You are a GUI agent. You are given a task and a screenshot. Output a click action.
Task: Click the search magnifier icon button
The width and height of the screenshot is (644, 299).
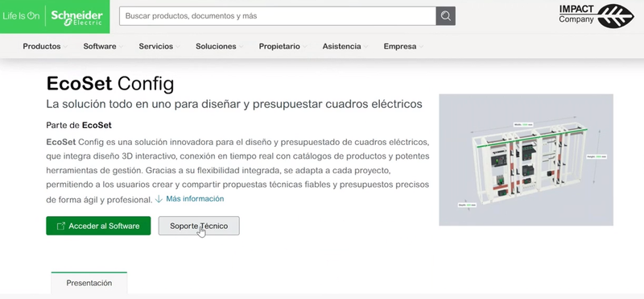coord(446,16)
